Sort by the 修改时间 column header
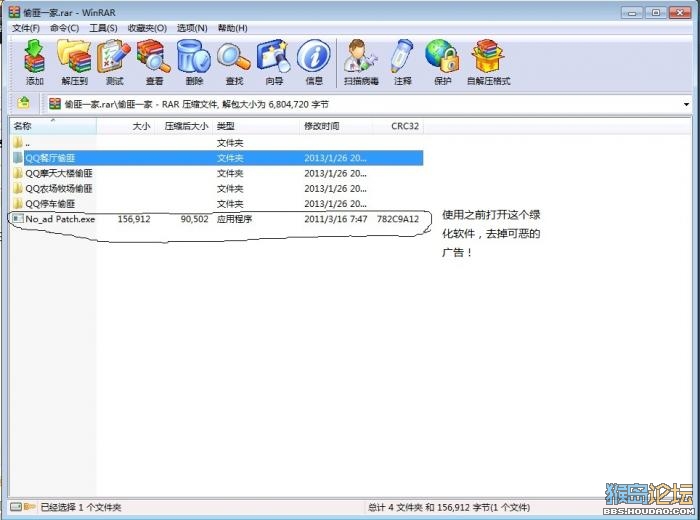Image resolution: width=700 pixels, height=520 pixels. click(x=336, y=126)
